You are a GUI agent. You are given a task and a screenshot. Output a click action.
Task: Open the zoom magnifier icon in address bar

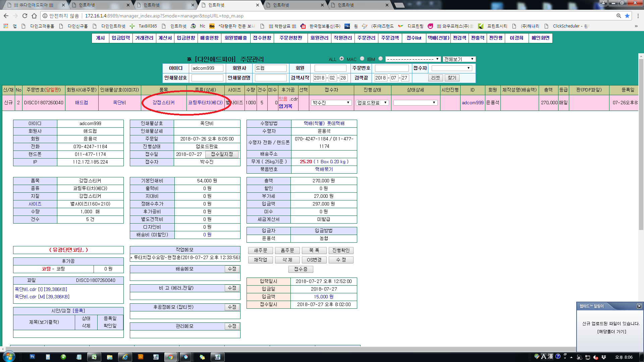click(x=619, y=16)
